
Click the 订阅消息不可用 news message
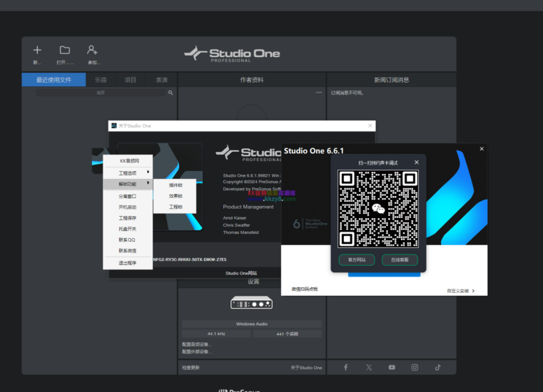(347, 93)
